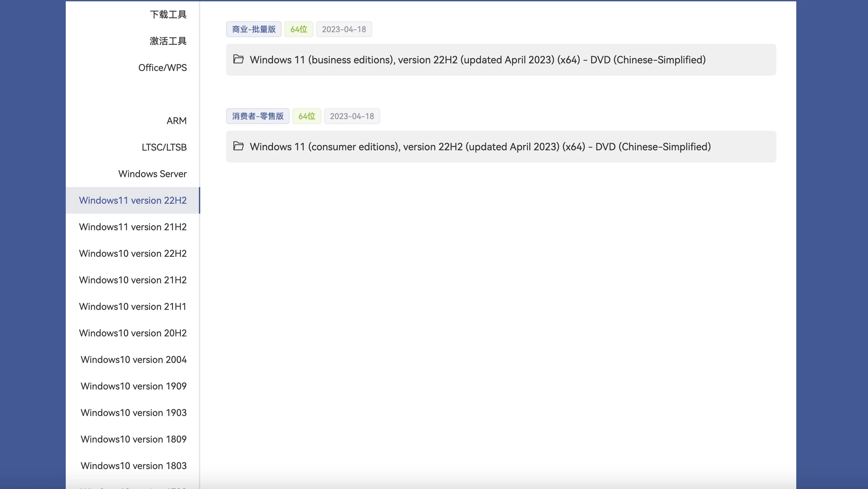
Task: Click 64位 tag beside 商业-批量版
Action: coord(299,29)
